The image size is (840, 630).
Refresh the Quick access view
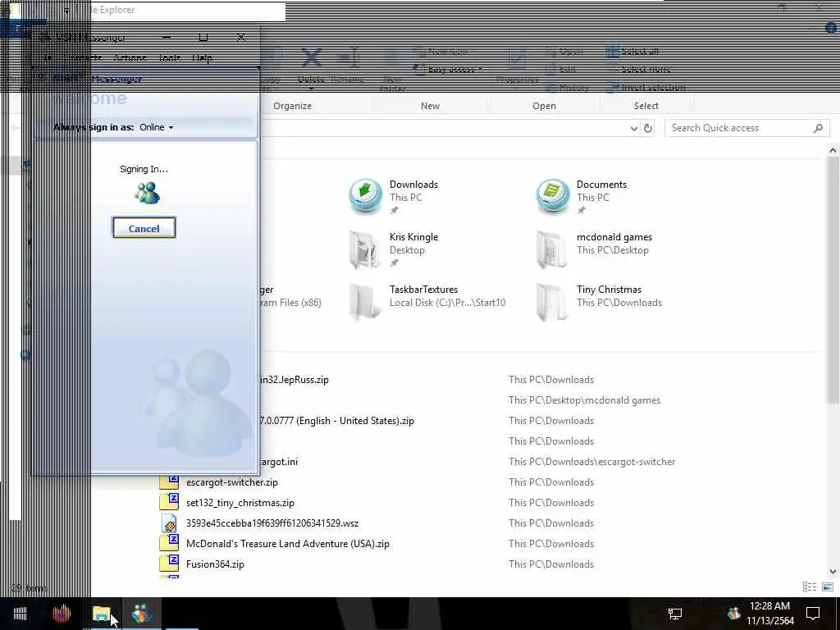pos(648,128)
